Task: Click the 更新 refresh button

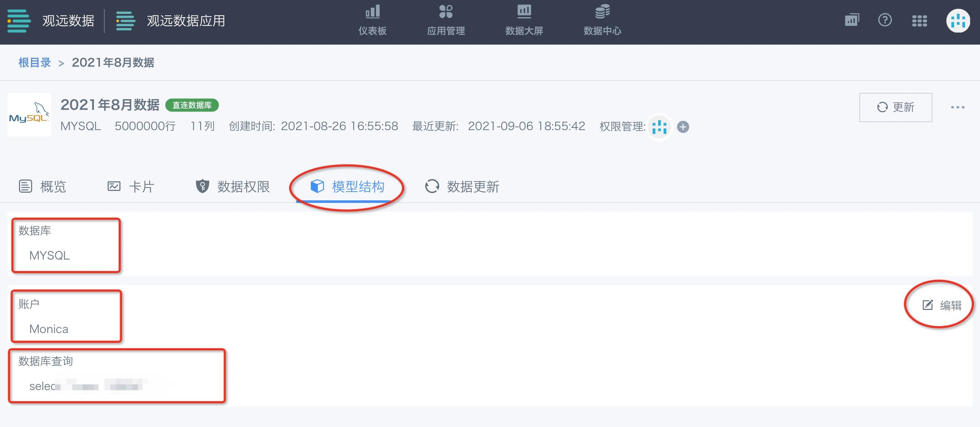Action: pyautogui.click(x=895, y=107)
